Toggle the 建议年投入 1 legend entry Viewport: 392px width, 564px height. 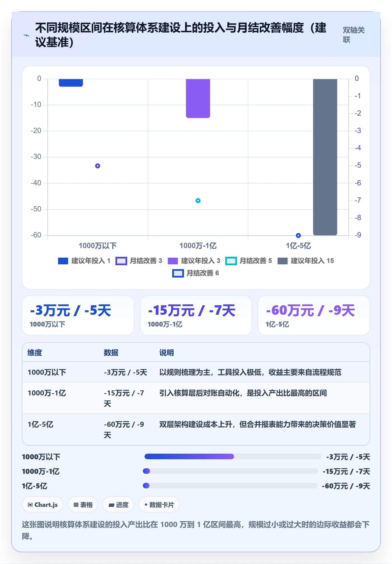click(84, 261)
